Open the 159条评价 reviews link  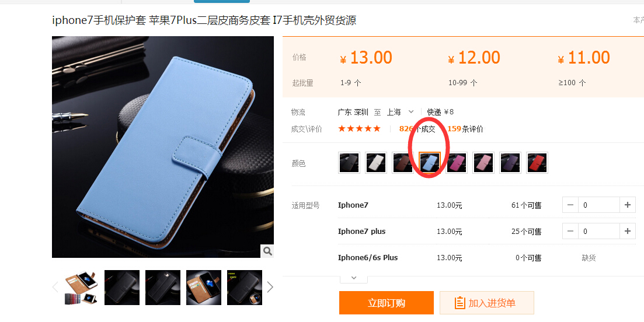point(465,129)
